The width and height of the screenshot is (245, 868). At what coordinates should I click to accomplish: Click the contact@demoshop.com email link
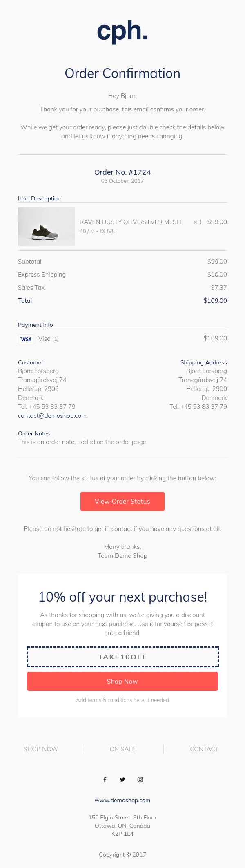(x=52, y=416)
